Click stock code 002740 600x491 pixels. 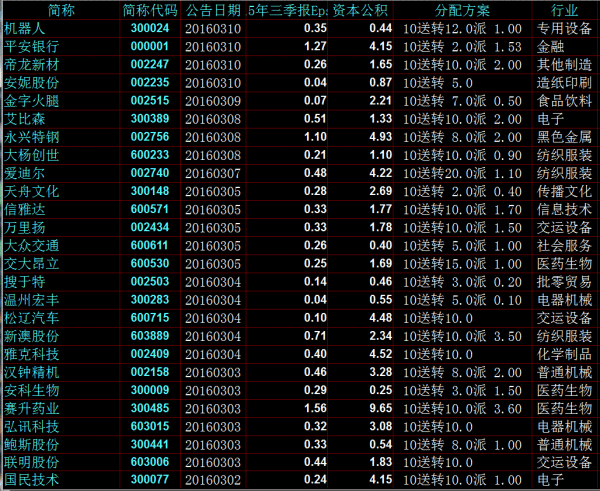(150, 173)
